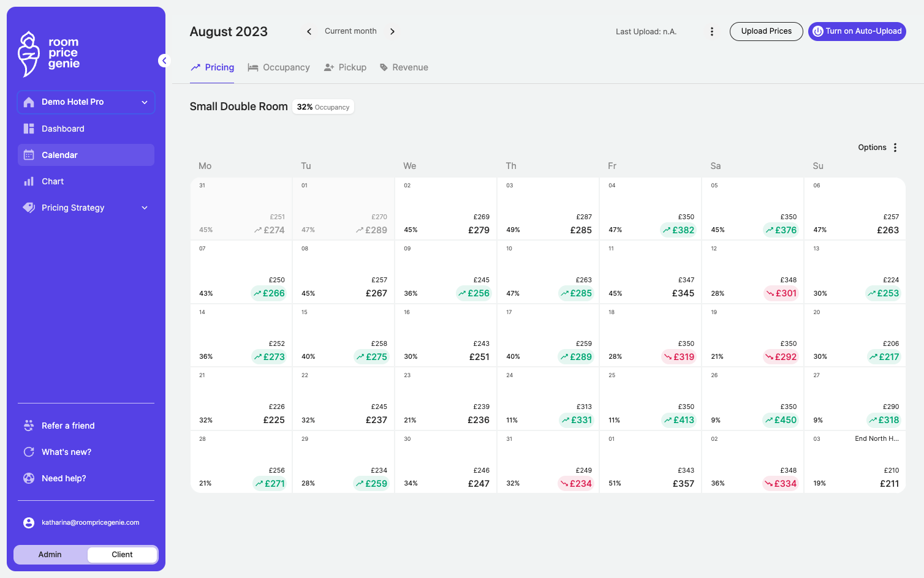Click the user account avatar icon
Image resolution: width=924 pixels, height=578 pixels.
pos(29,523)
